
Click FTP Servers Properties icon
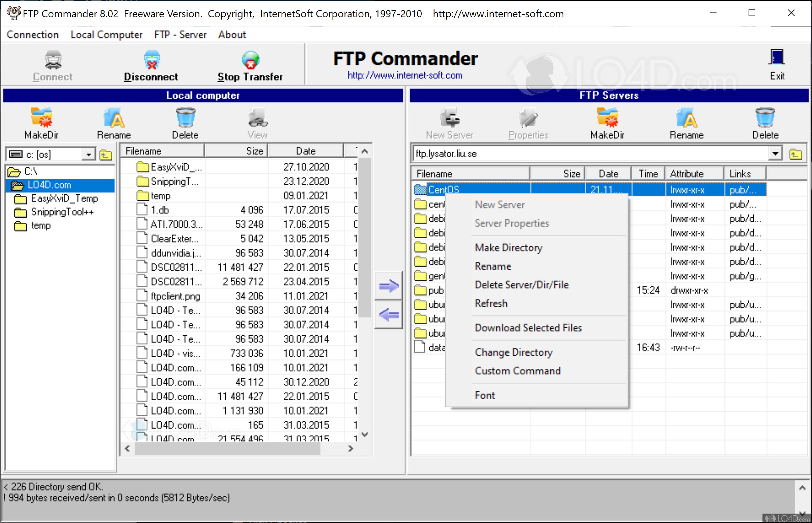click(x=528, y=117)
